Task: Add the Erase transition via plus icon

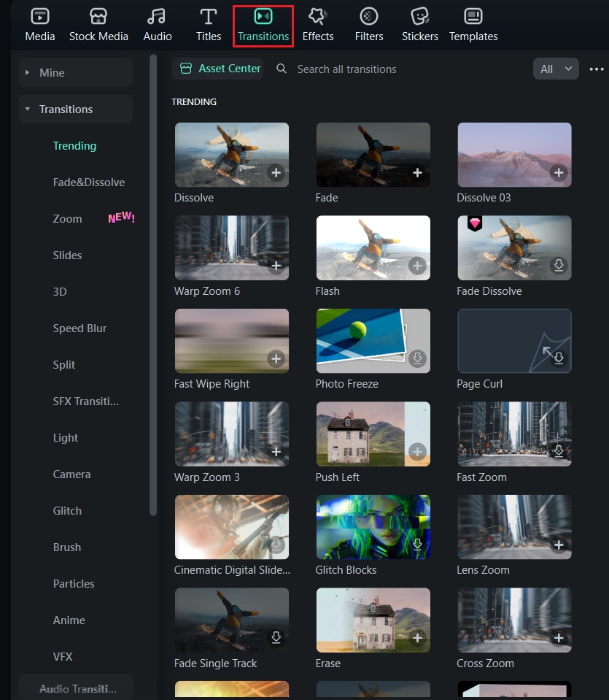Action: pos(418,638)
